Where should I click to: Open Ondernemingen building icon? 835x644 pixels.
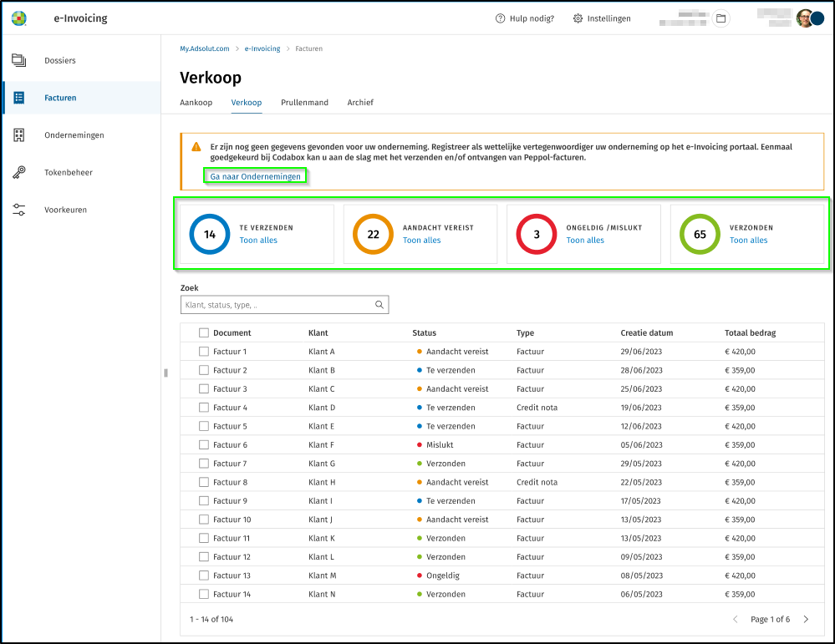click(x=18, y=135)
